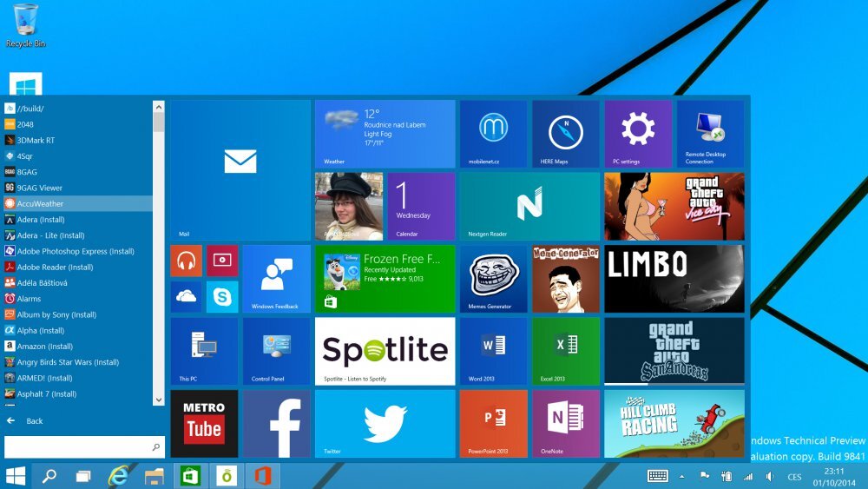Launch the Grand Theft Auto Vice City tile
868x489 pixels.
[x=674, y=207]
